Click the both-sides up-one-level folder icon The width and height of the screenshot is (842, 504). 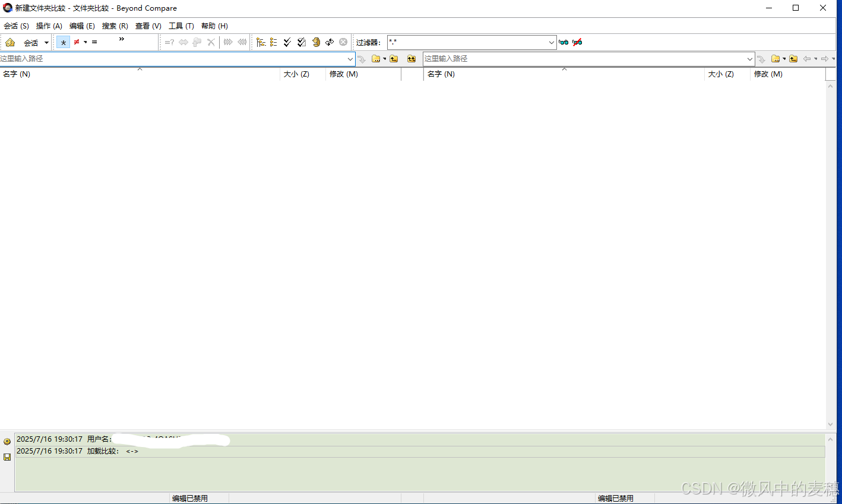(411, 59)
